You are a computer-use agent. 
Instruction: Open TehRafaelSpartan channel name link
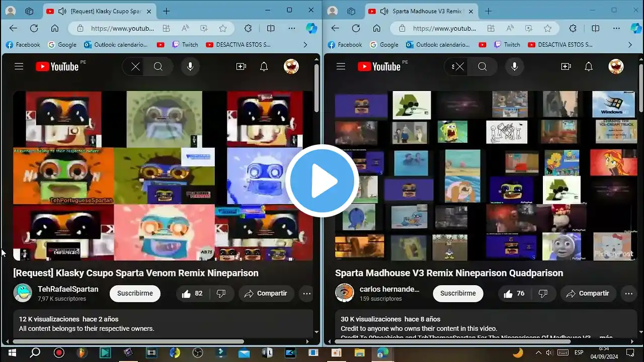click(68, 289)
